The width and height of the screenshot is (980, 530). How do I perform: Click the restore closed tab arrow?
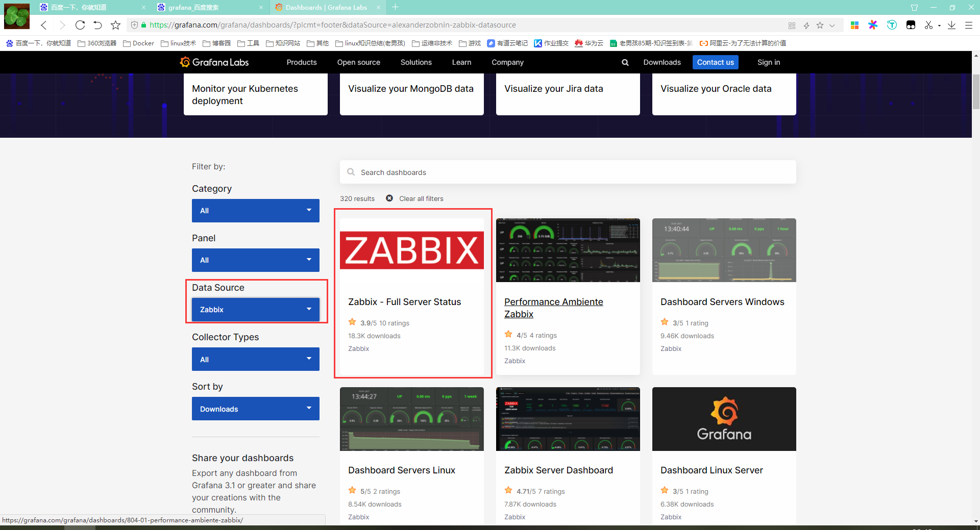coord(97,25)
